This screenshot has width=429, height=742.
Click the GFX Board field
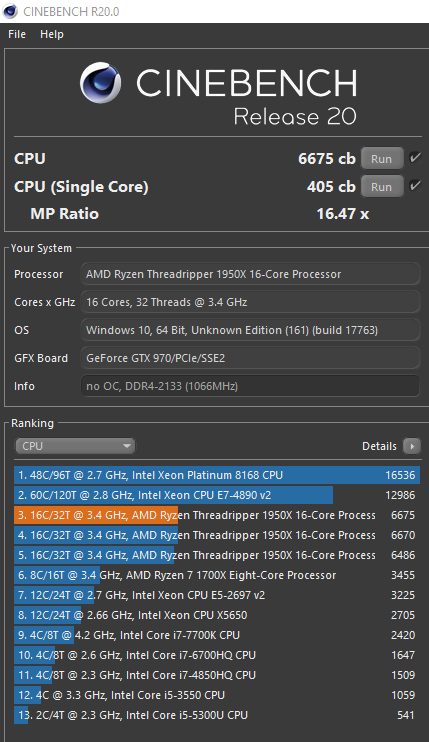tap(250, 358)
